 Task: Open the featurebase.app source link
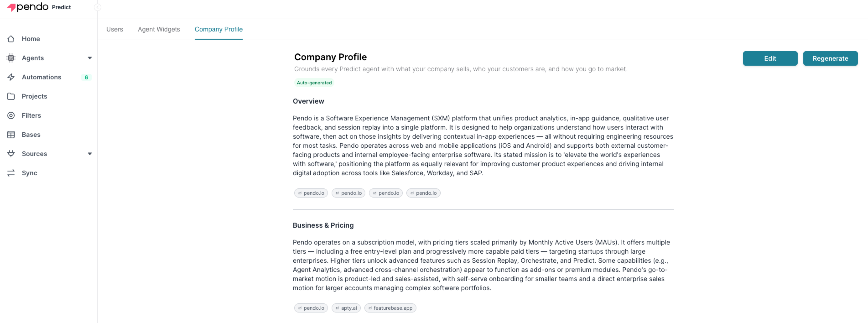390,308
